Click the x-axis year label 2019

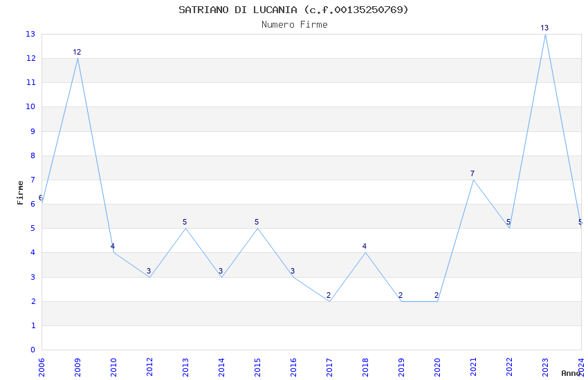tap(401, 368)
